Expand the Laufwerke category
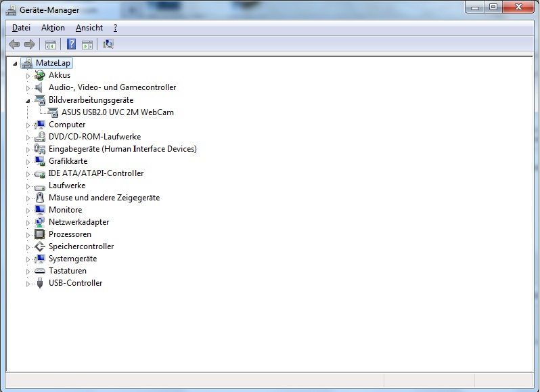The image size is (540, 392). click(x=28, y=186)
